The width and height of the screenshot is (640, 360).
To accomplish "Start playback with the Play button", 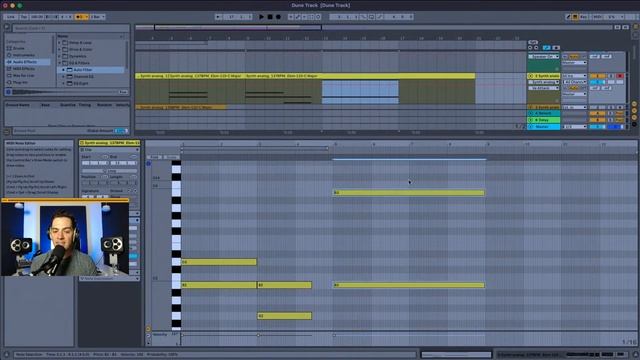I will 261,17.
